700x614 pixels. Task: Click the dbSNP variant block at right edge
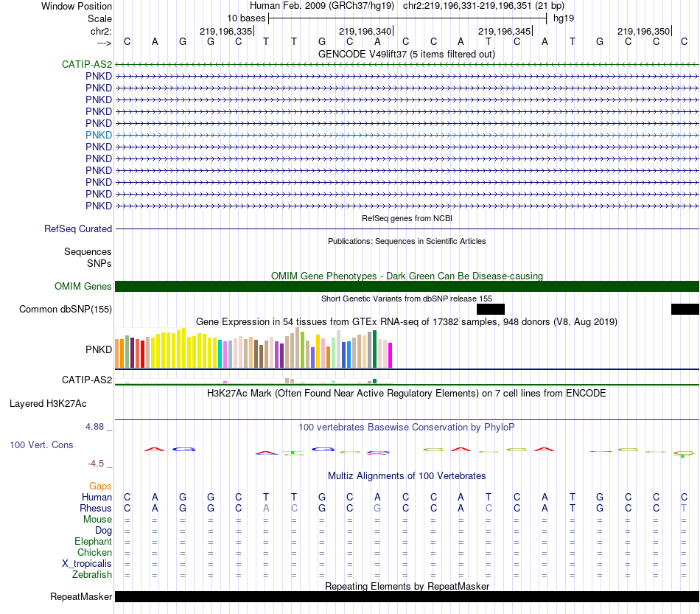685,309
